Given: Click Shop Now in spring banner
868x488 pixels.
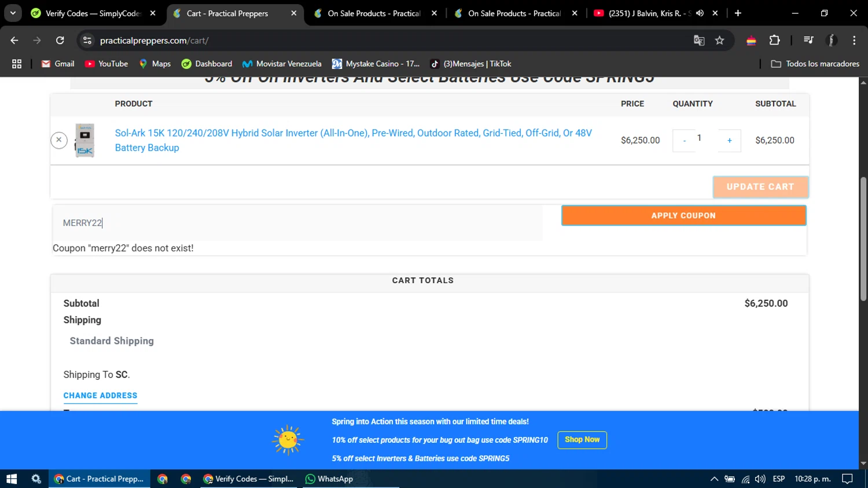Looking at the screenshot, I should pyautogui.click(x=582, y=440).
